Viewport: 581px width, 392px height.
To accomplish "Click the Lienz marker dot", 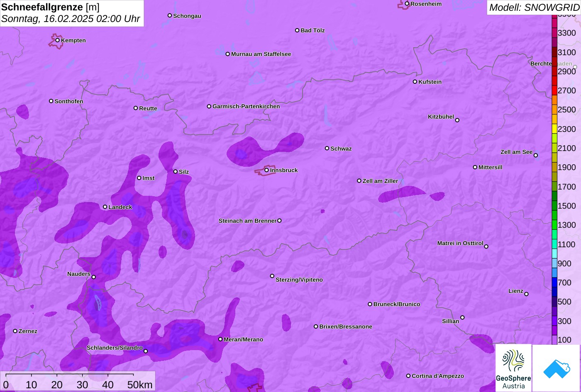I will [527, 294].
